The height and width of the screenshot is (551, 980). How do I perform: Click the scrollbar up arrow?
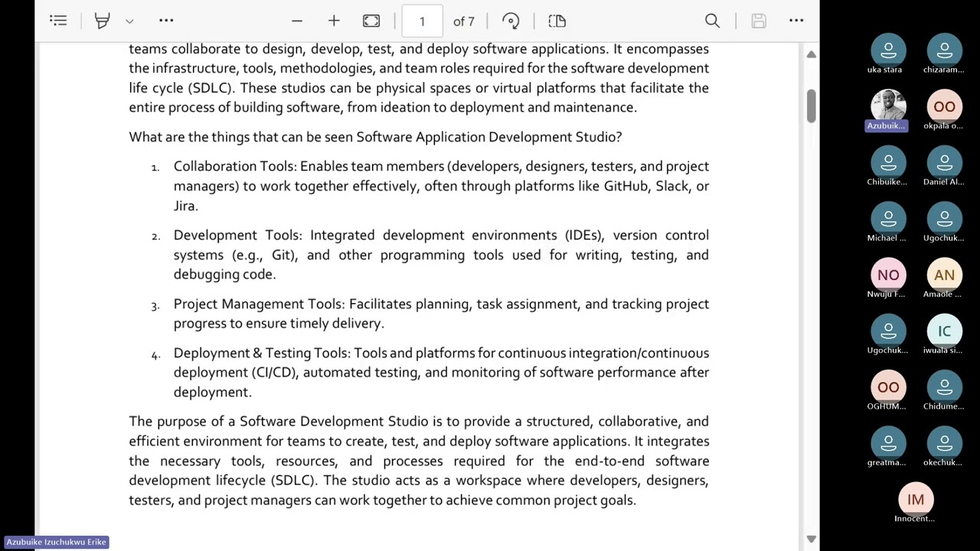[811, 54]
